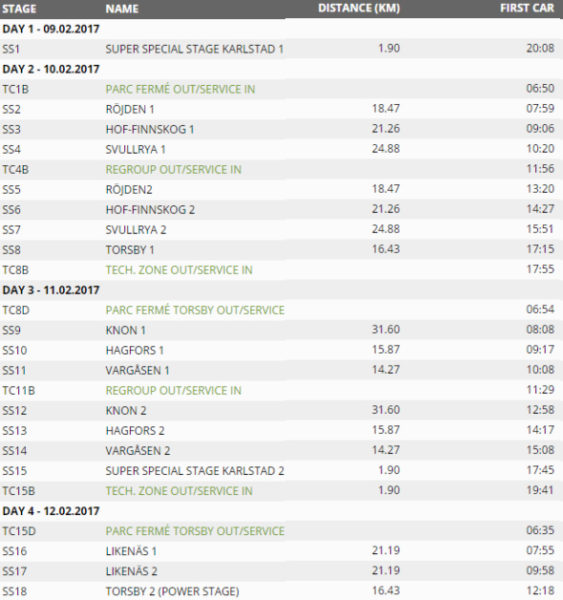Open TC11B REGROUP OUT/SERVICE IN entry
This screenshot has height=600, width=563.
(x=173, y=390)
